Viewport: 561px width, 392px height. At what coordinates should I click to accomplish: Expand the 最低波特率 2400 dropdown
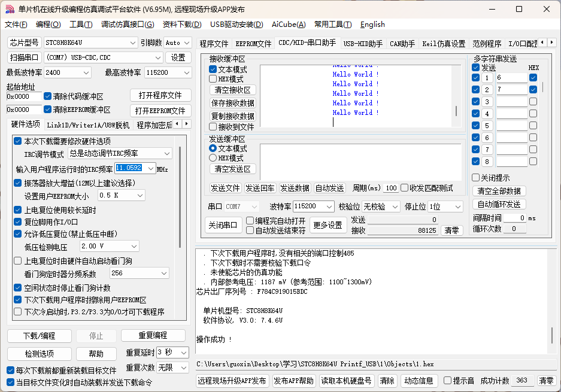pyautogui.click(x=86, y=72)
